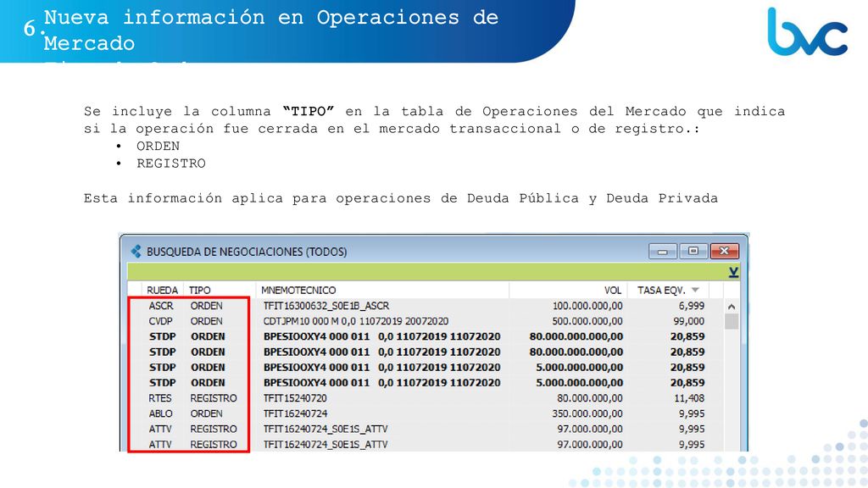Image resolution: width=868 pixels, height=488 pixels.
Task: Select the ASCR rueda cell
Action: [x=161, y=305]
